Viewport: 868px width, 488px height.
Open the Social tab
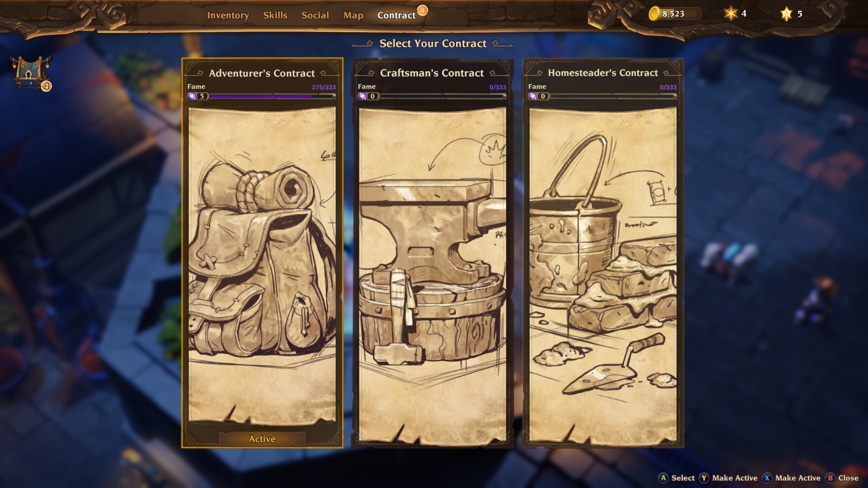[x=315, y=15]
